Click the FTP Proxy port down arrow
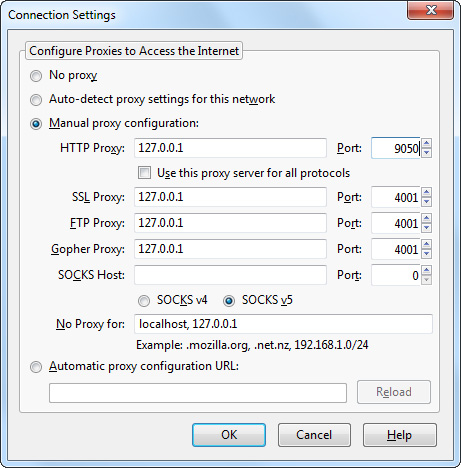The width and height of the screenshot is (461, 468). 426,228
